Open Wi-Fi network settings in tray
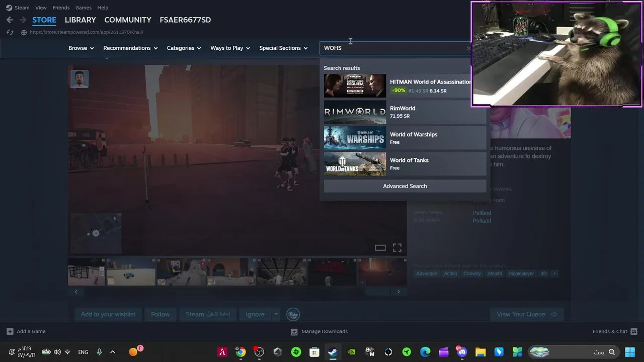Screen dimensions: 644x362 (x=67, y=352)
